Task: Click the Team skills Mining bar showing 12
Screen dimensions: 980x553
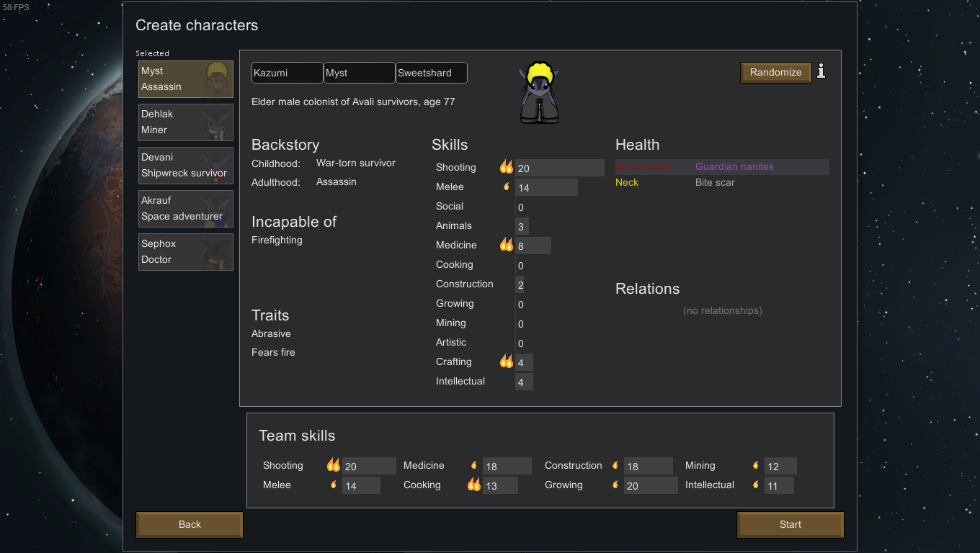Action: [780, 466]
